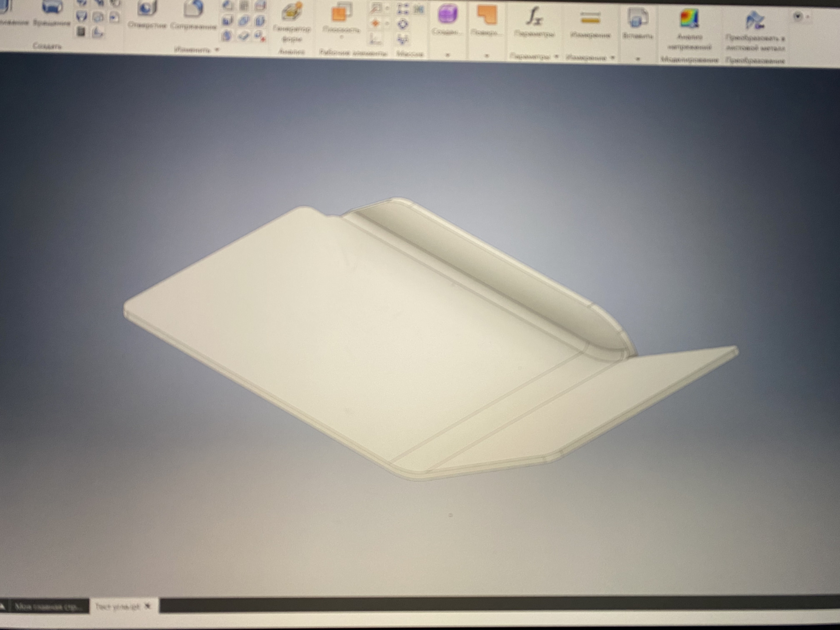The height and width of the screenshot is (630, 840).
Task: Switch to Моя главная страница tab
Action: pyautogui.click(x=48, y=607)
